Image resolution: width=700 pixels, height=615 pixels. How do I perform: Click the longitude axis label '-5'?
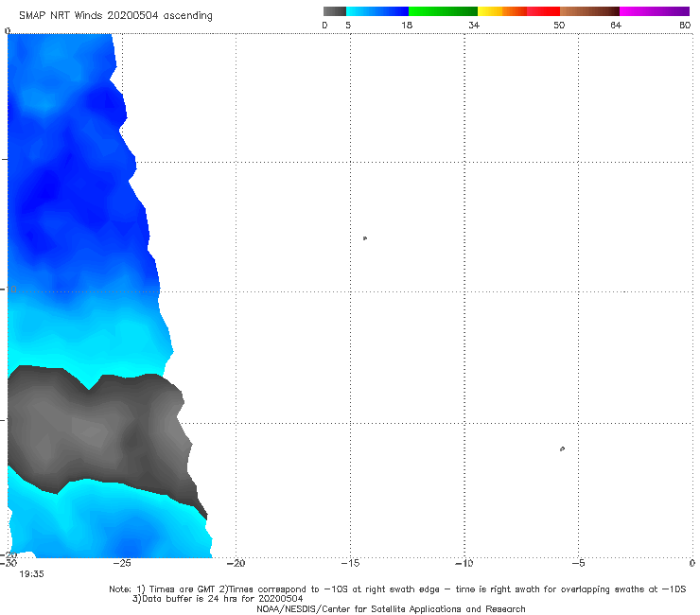(x=578, y=564)
